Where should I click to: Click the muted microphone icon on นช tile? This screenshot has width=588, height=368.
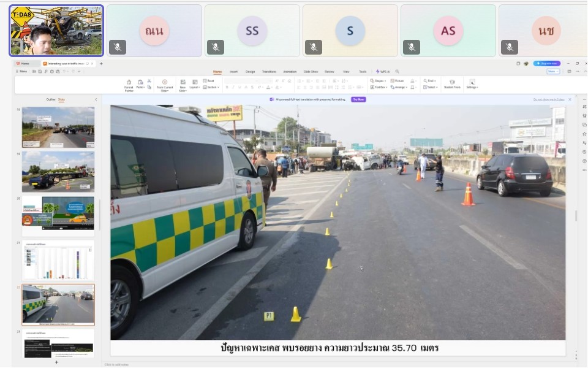tap(509, 47)
